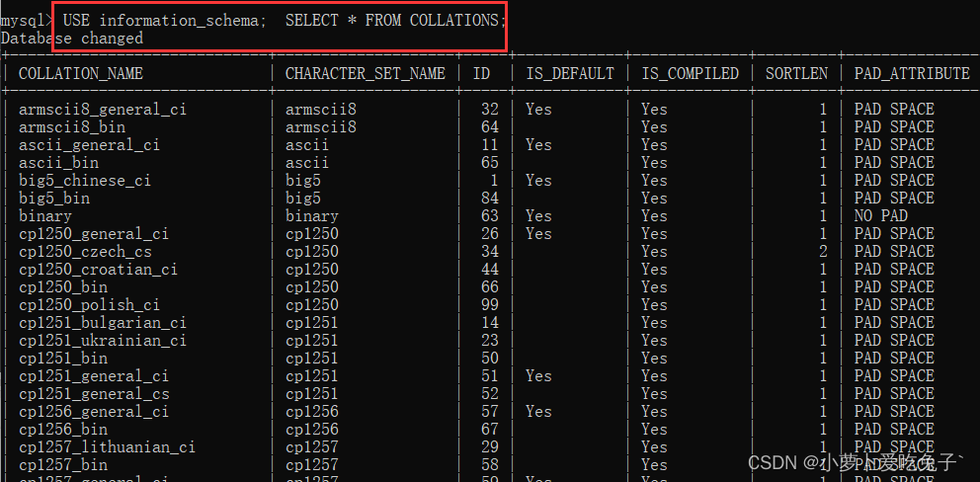Click the cp1251_general_cs collation name

(94, 394)
